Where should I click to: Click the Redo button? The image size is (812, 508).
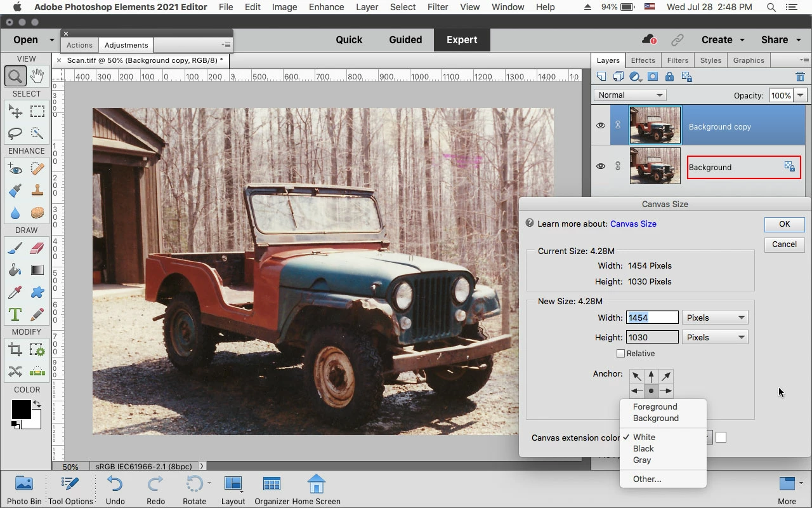pyautogui.click(x=155, y=490)
